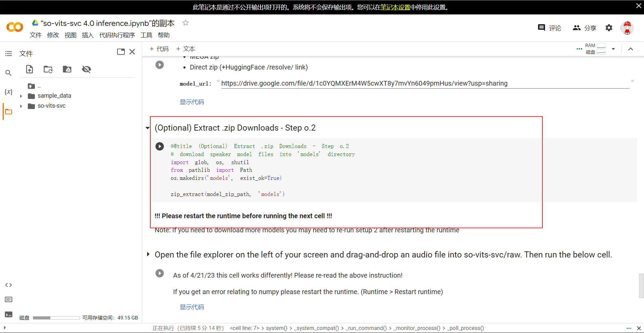The height and width of the screenshot is (333, 644).
Task: Click the 分享 share button
Action: click(584, 28)
